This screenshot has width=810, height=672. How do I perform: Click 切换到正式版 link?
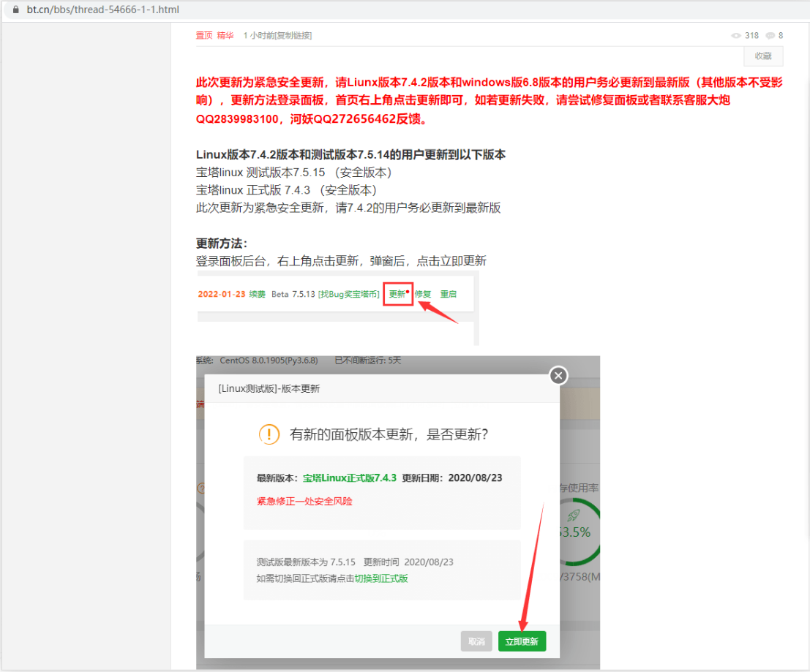(x=381, y=578)
